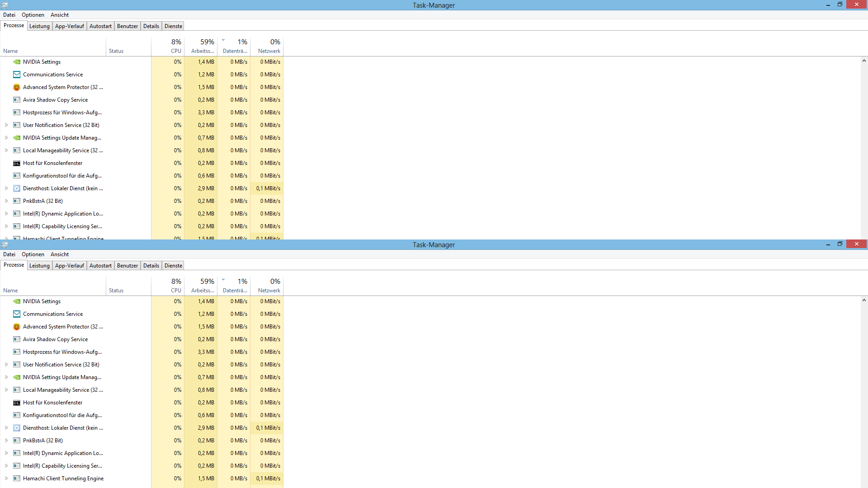Expand Hamachi Client Tunneling Engine row in lower window
This screenshot has width=868, height=488.
[x=6, y=479]
